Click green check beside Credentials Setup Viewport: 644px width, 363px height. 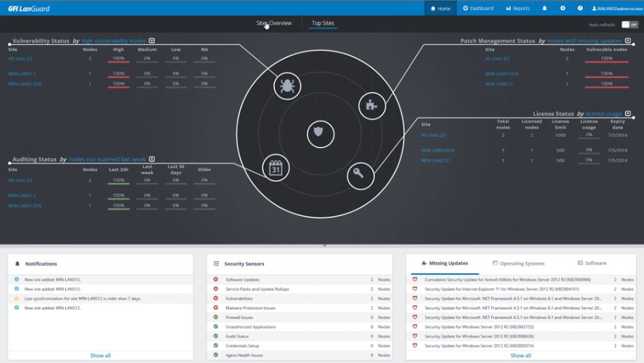coord(215,345)
